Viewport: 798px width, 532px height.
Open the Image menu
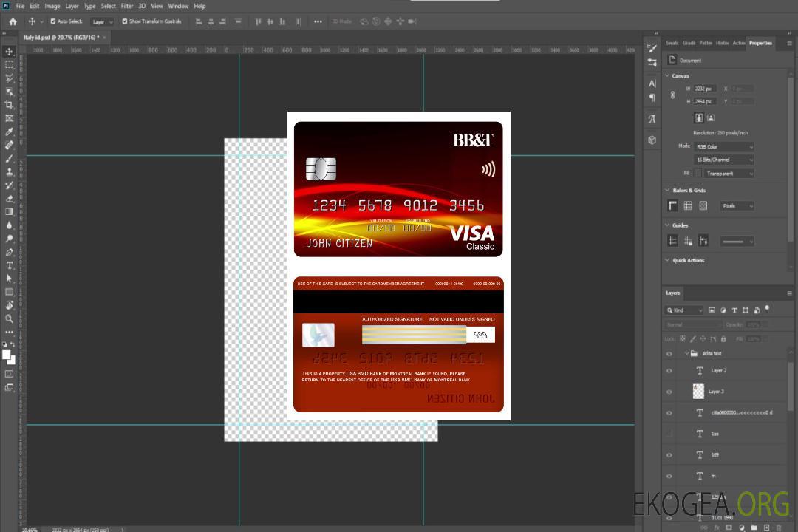tap(52, 6)
